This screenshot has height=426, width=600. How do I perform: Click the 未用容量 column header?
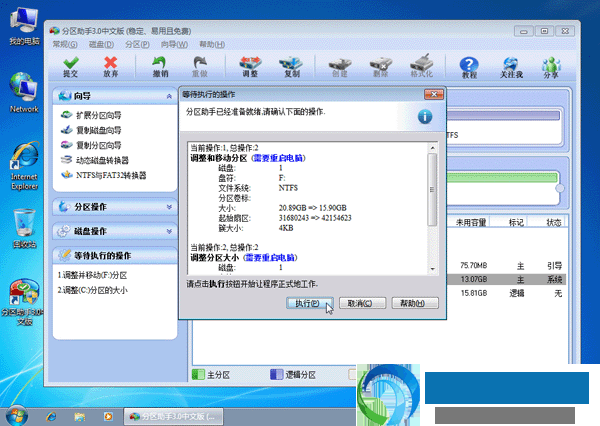coord(471,222)
